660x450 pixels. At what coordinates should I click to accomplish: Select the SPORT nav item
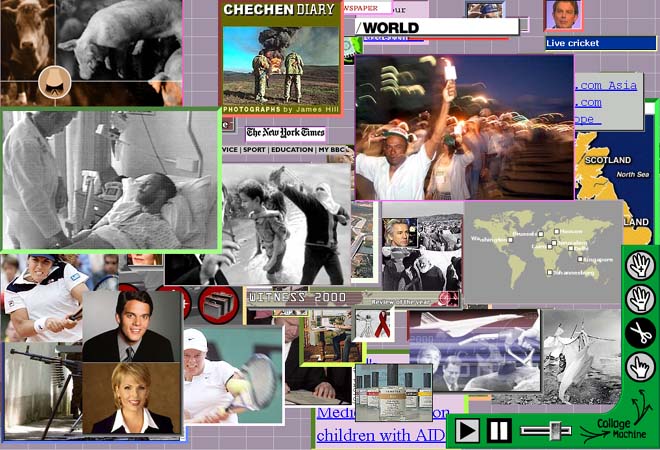[254, 149]
